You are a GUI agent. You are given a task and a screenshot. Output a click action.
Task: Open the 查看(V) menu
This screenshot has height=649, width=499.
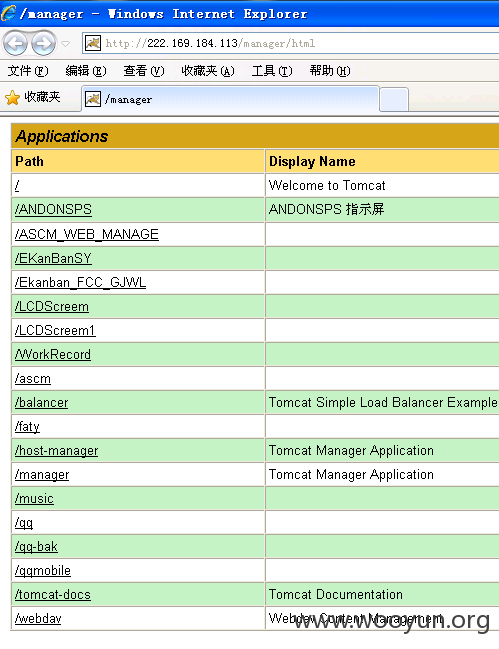click(x=144, y=71)
